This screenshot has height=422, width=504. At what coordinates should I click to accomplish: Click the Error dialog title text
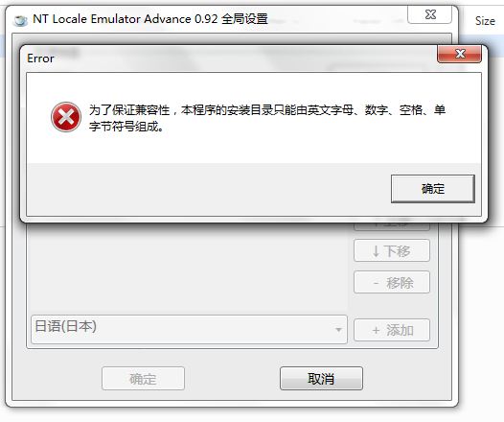pos(40,59)
